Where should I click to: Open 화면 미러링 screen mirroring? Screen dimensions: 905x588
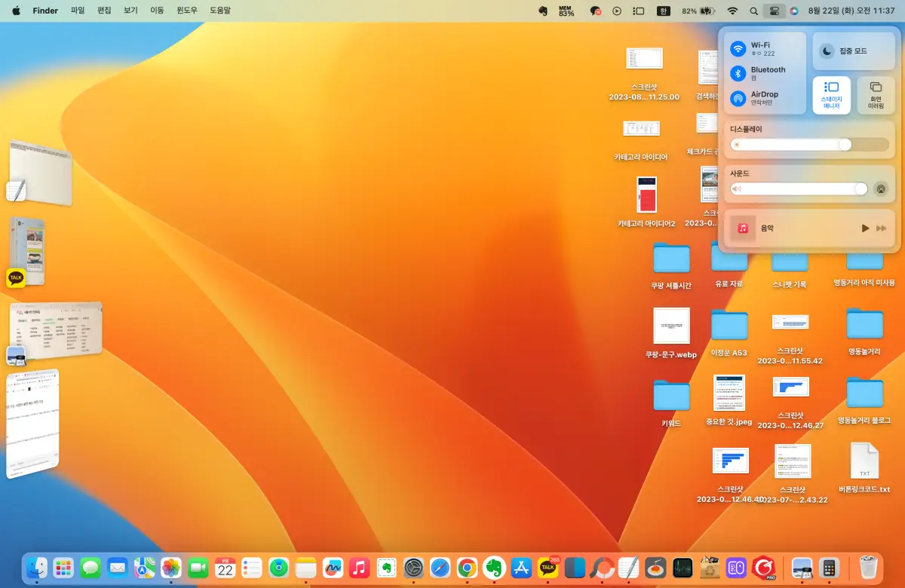pos(876,95)
